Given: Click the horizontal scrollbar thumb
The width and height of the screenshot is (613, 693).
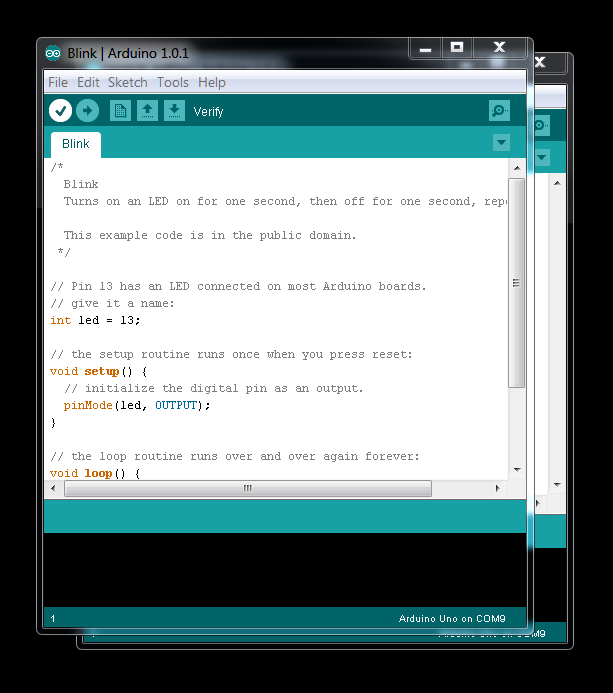Looking at the screenshot, I should pyautogui.click(x=247, y=488).
